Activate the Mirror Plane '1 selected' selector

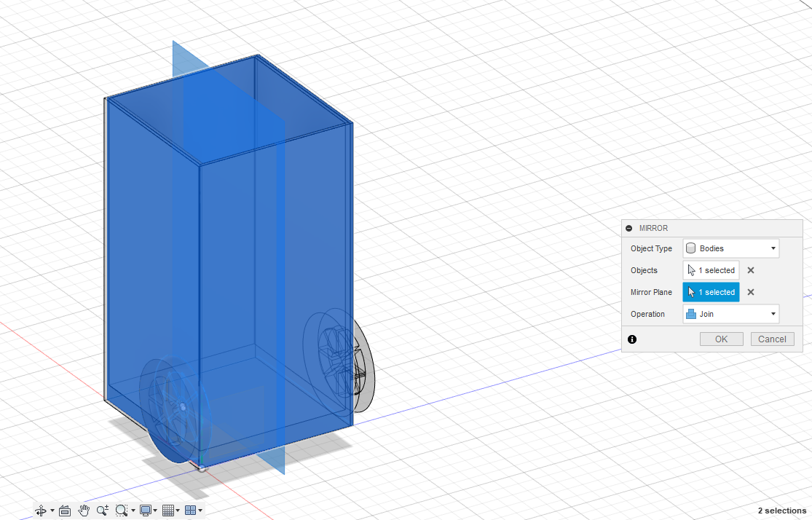[711, 292]
